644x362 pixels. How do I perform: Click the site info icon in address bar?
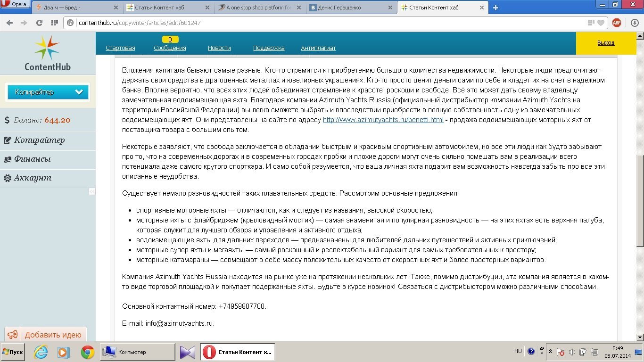(x=70, y=23)
